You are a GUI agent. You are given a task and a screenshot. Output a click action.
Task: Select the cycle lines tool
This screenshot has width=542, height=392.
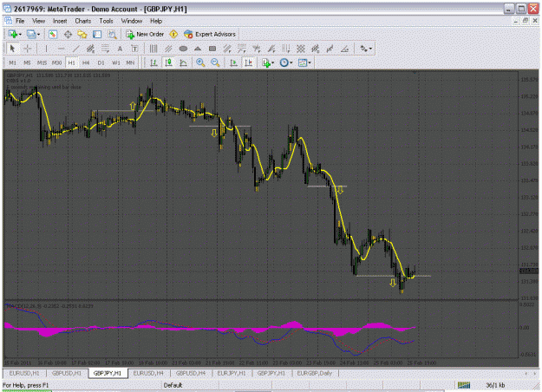point(153,49)
